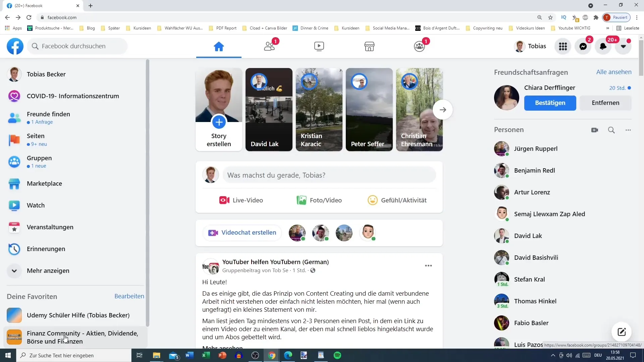This screenshot has width=644, height=362.
Task: Open chat with Artur Lorenz
Action: coord(563,192)
